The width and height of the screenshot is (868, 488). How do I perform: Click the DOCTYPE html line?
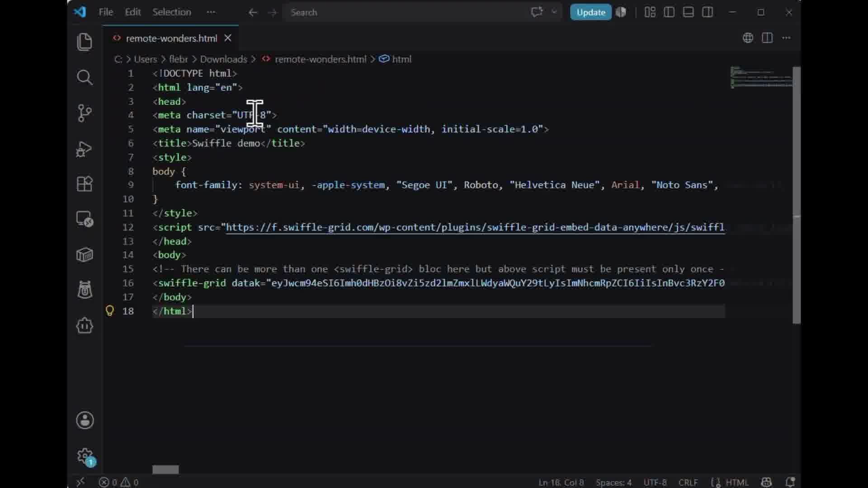(195, 73)
